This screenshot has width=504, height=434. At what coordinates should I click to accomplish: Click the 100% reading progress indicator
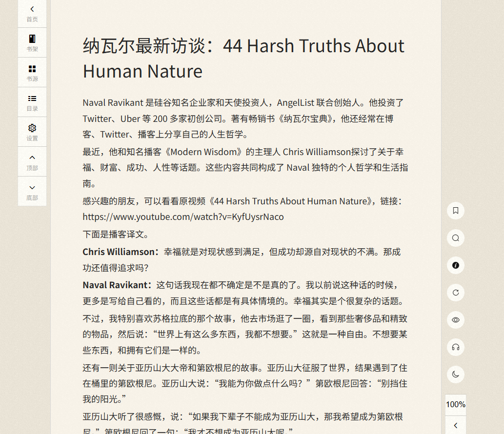pyautogui.click(x=456, y=405)
